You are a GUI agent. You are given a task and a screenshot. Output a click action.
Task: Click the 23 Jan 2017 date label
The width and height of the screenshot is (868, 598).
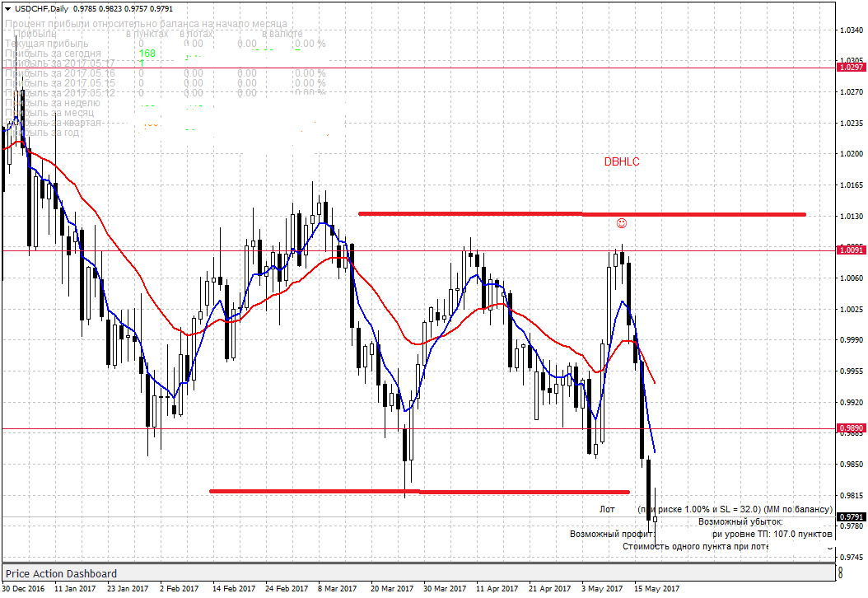tap(128, 589)
